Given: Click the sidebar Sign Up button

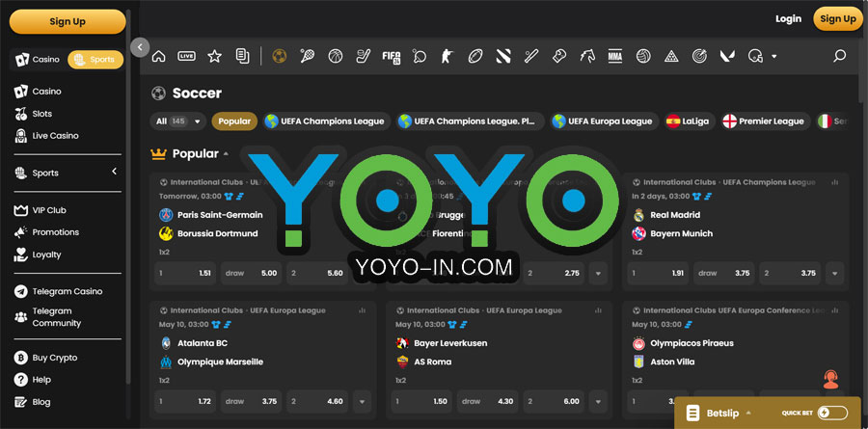Looking at the screenshot, I should 68,21.
